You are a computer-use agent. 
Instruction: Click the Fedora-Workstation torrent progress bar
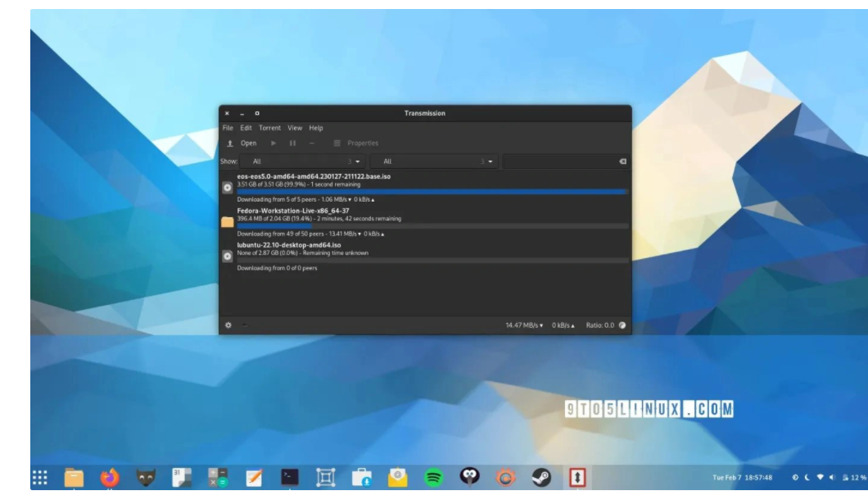pos(432,226)
